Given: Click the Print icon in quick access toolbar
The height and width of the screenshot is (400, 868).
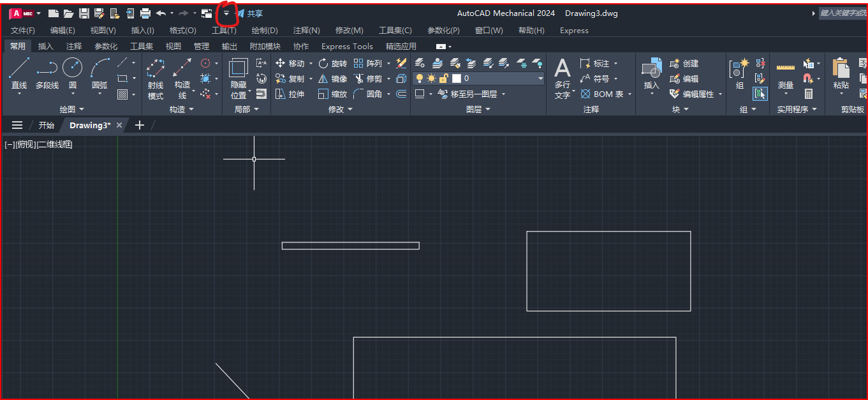Looking at the screenshot, I should [x=145, y=13].
